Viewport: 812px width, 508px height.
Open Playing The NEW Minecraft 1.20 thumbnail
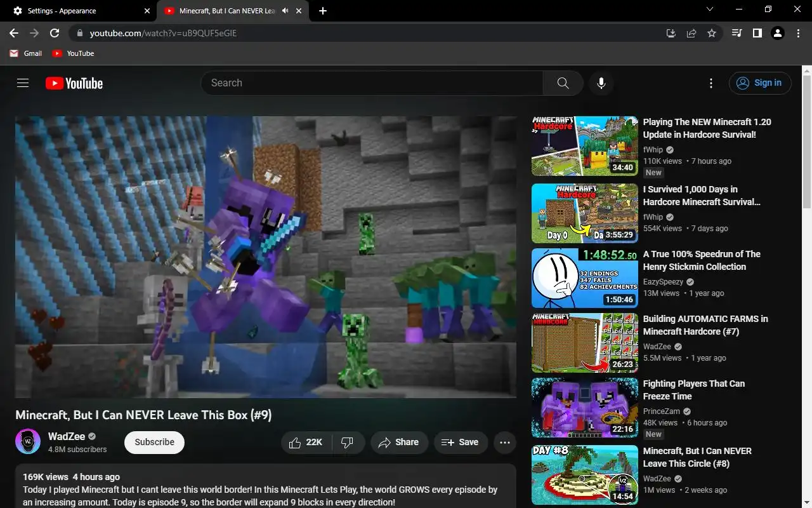[x=585, y=146]
